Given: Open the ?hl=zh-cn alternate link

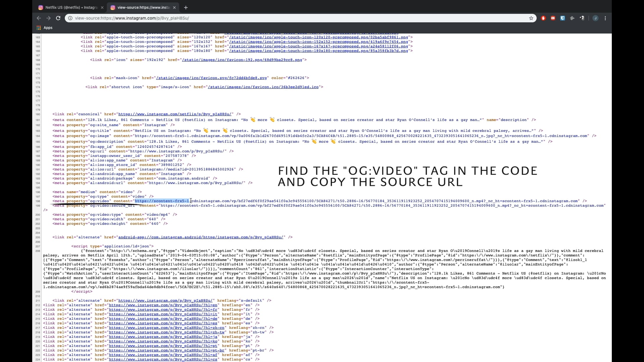Looking at the screenshot, I should click(x=167, y=328).
